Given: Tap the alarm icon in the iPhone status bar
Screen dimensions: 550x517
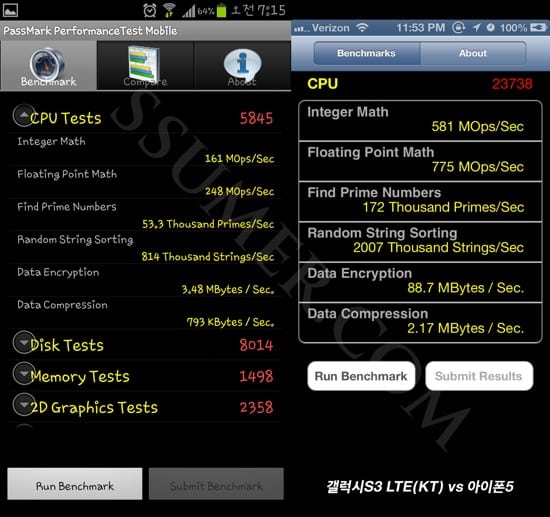Looking at the screenshot, I should 491,27.
